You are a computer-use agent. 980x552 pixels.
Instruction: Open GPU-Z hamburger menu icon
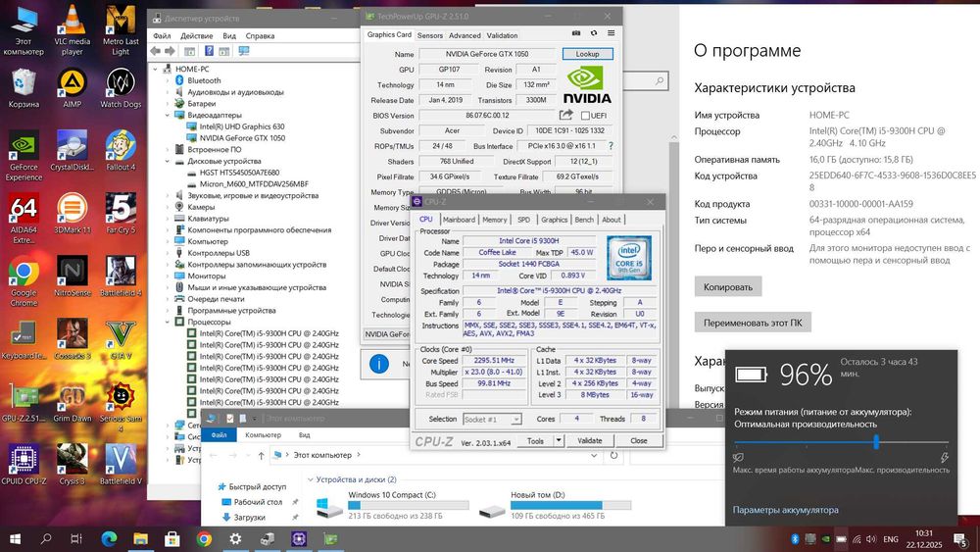[612, 33]
